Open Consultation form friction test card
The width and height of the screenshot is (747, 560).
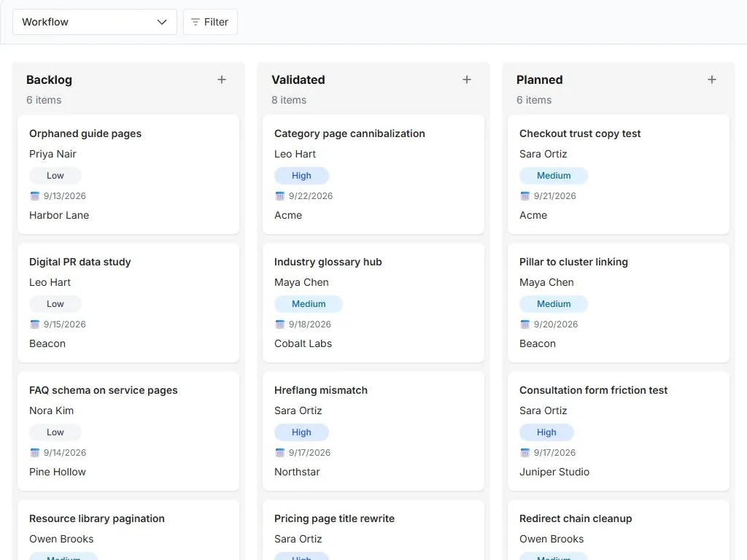point(619,431)
